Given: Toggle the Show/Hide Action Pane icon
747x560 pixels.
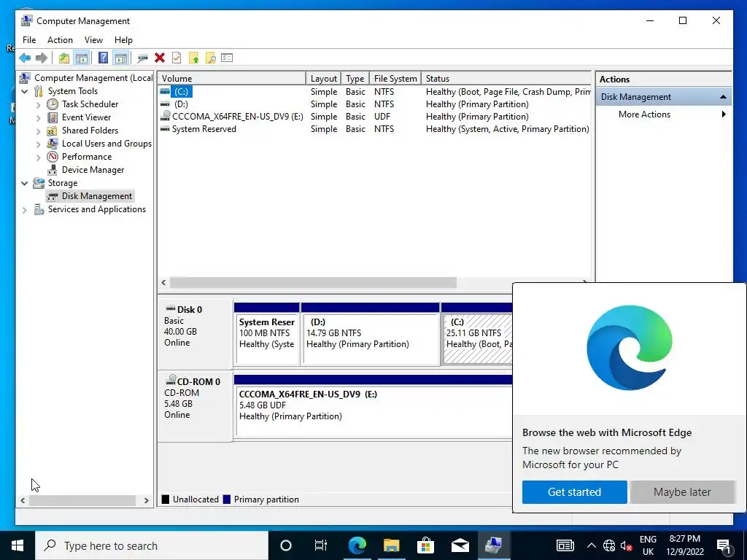Looking at the screenshot, I should pos(121,58).
